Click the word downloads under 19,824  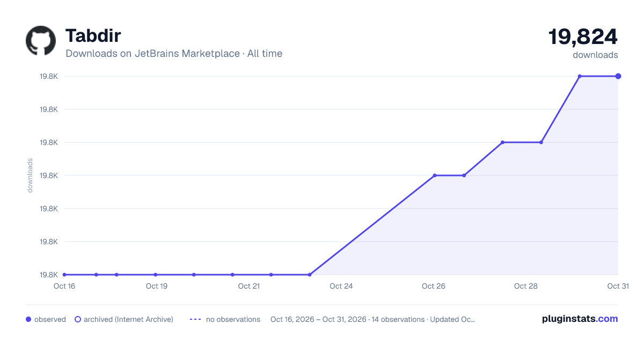click(595, 55)
